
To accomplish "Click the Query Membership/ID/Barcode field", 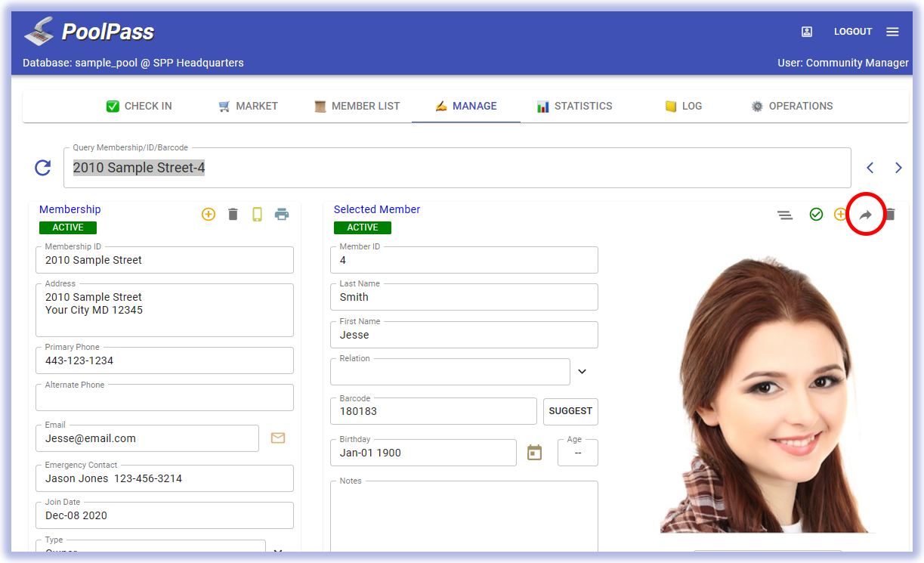I will 457,168.
